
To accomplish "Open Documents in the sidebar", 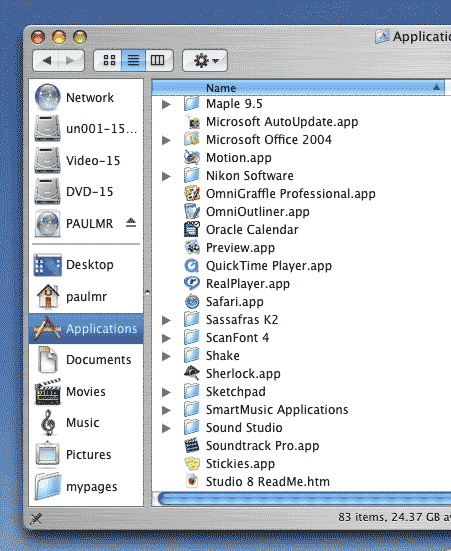I will click(x=86, y=359).
